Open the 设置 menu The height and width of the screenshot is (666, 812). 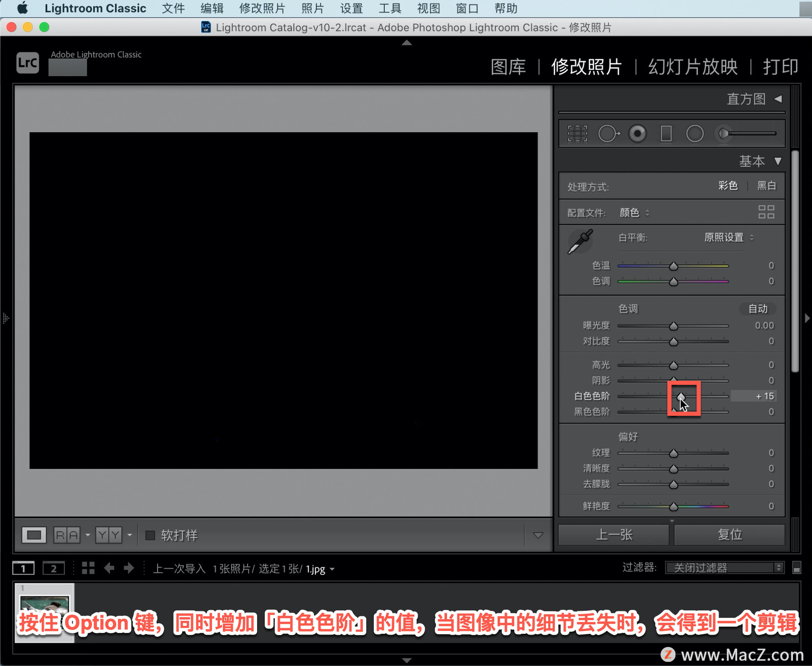pyautogui.click(x=351, y=8)
